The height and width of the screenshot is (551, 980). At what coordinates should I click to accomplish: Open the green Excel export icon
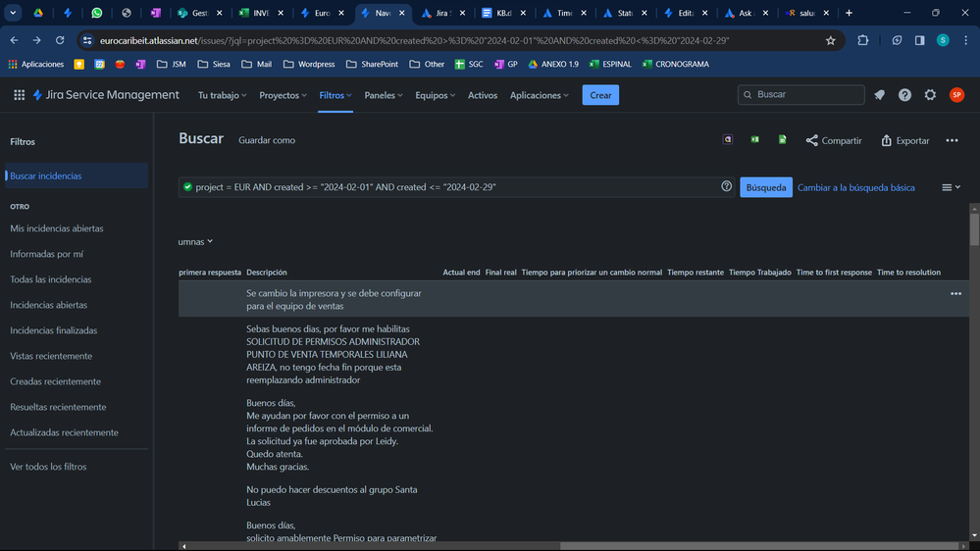click(755, 140)
